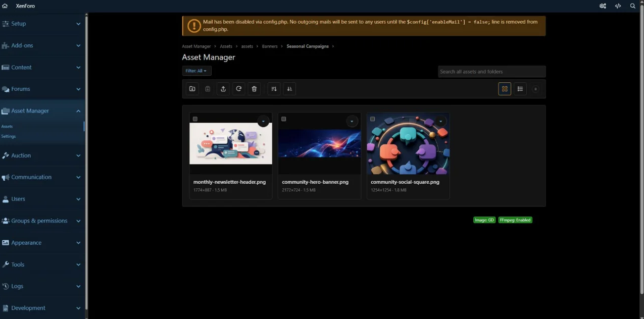Expand the Development section chevron
The height and width of the screenshot is (319, 644).
(x=78, y=308)
